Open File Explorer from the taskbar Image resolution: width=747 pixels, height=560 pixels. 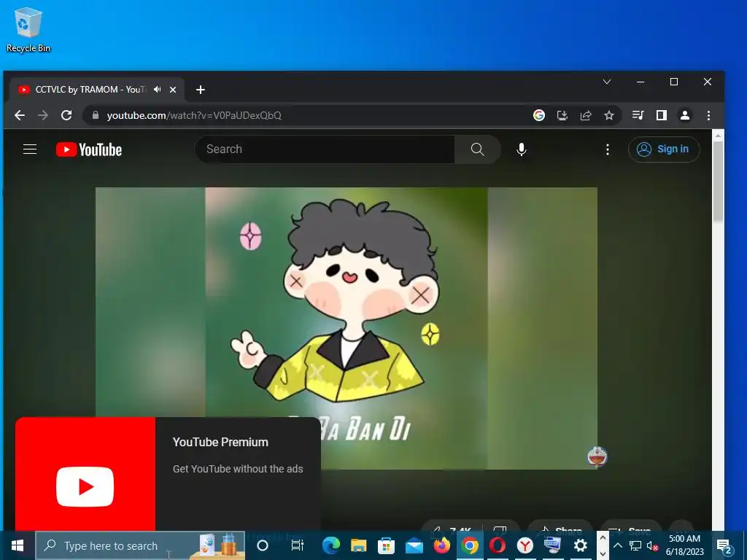[358, 545]
